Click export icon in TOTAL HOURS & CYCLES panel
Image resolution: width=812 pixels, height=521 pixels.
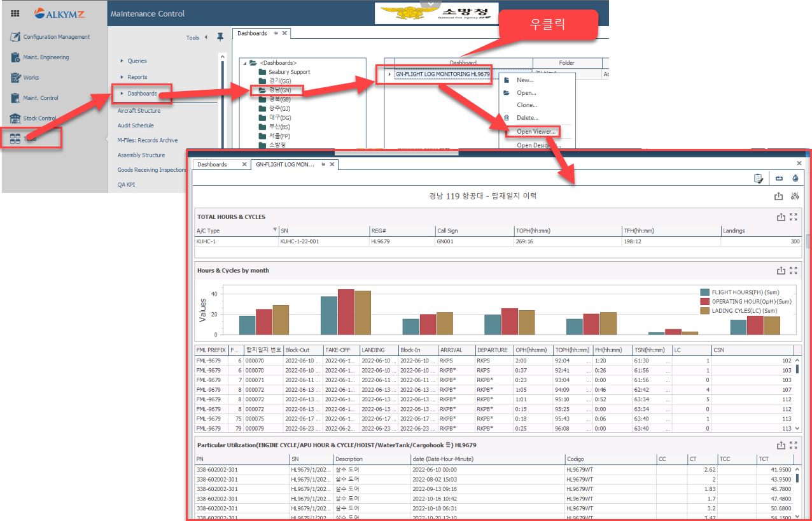click(781, 217)
